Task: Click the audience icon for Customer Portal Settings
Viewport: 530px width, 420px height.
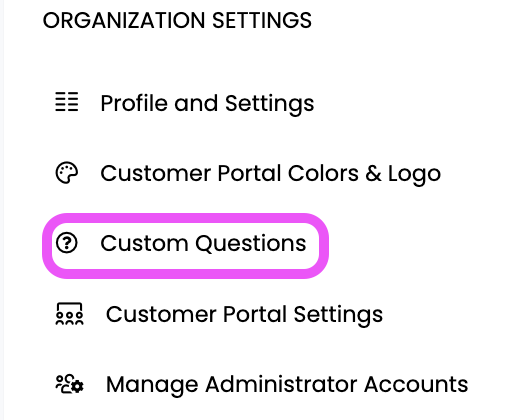Action: (69, 314)
